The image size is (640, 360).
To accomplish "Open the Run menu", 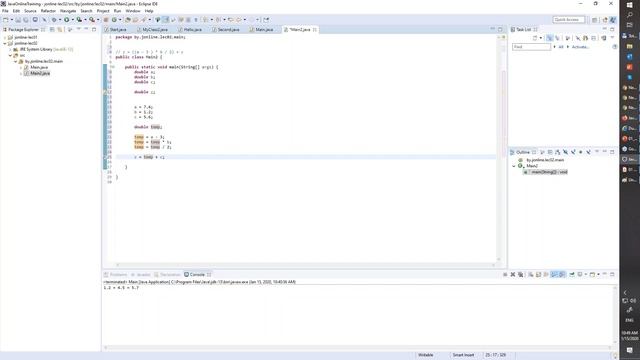I will (x=118, y=11).
